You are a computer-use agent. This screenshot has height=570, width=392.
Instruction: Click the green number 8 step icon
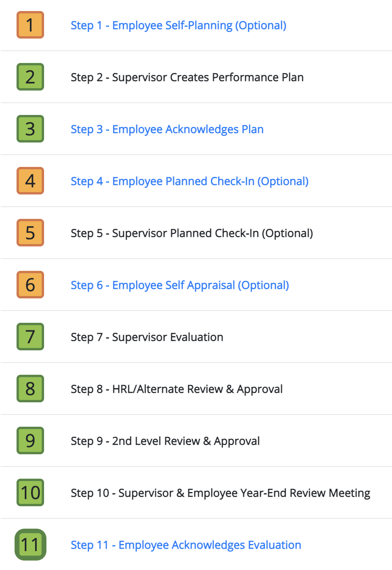30,389
